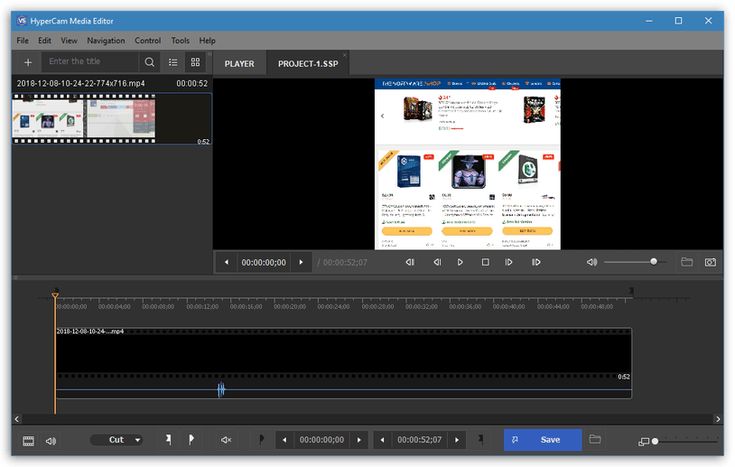Set the start marker of selection
This screenshot has width=735, height=467.
[168, 439]
